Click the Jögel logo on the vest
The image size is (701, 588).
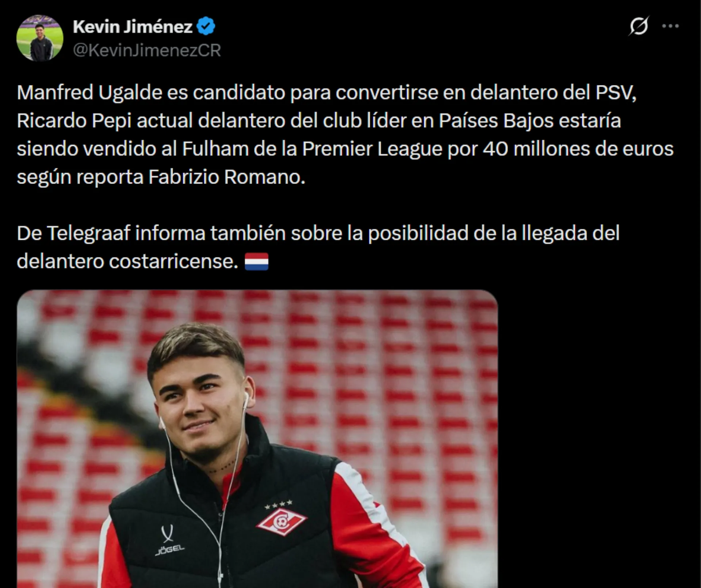pos(169,540)
